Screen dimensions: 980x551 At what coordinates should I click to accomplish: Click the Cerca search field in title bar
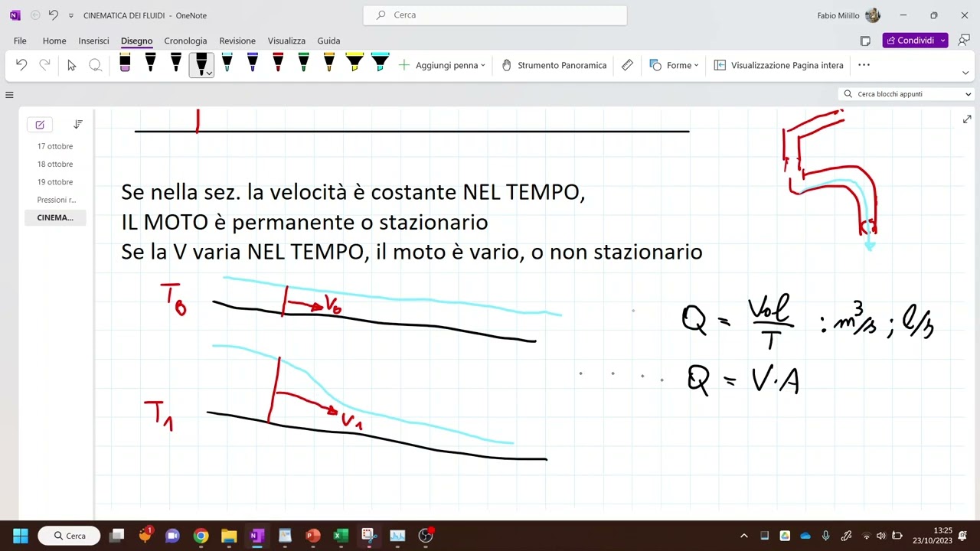click(x=495, y=15)
